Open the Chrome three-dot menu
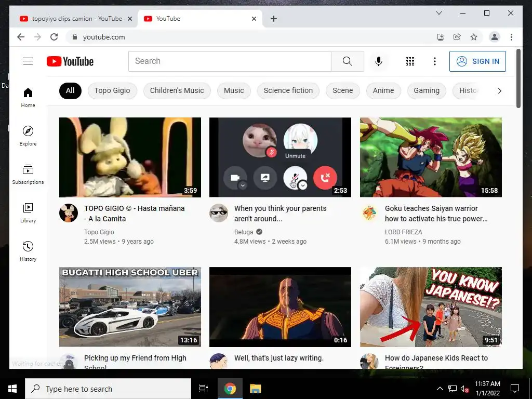Screen dimensions: 532x399 point(511,37)
